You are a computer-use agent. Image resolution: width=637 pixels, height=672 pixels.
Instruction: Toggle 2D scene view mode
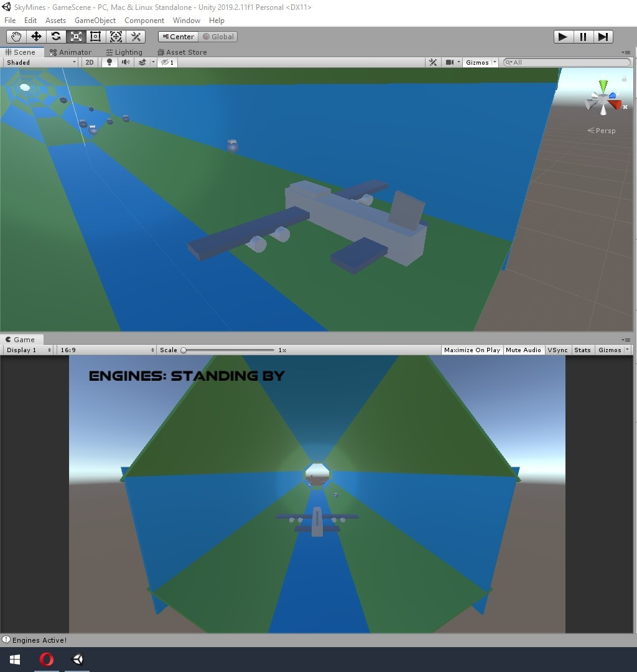90,62
